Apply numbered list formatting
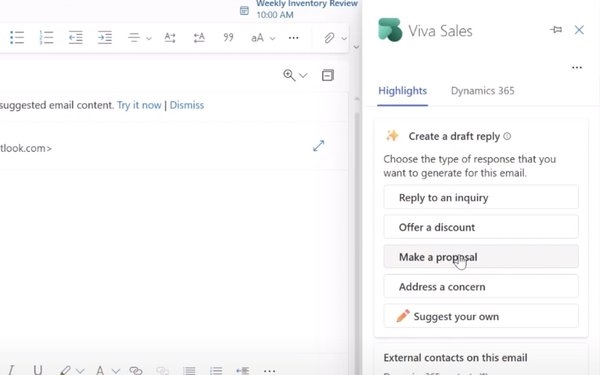Image resolution: width=600 pixels, height=375 pixels. (46, 38)
